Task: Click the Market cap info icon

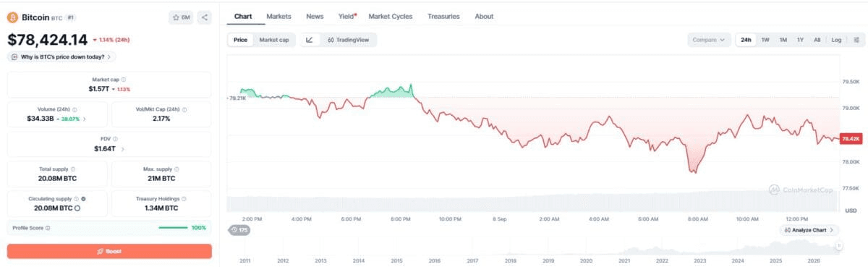Action: 123,80
